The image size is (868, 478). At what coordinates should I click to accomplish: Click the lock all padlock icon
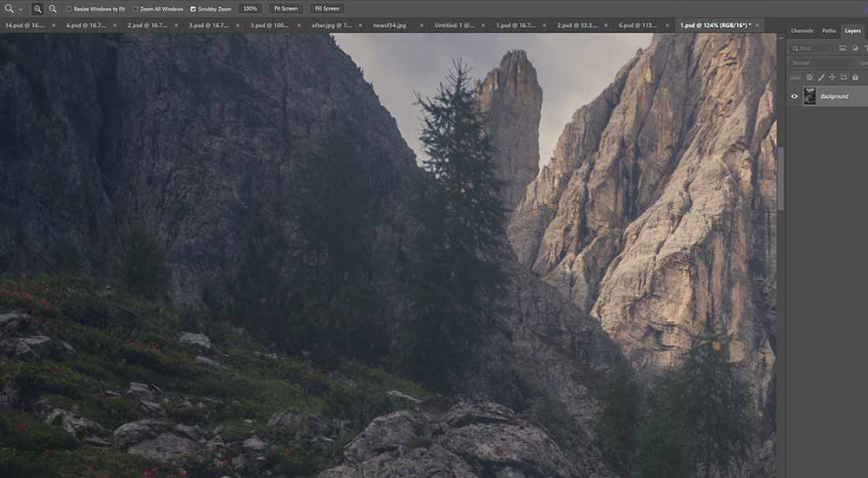855,77
